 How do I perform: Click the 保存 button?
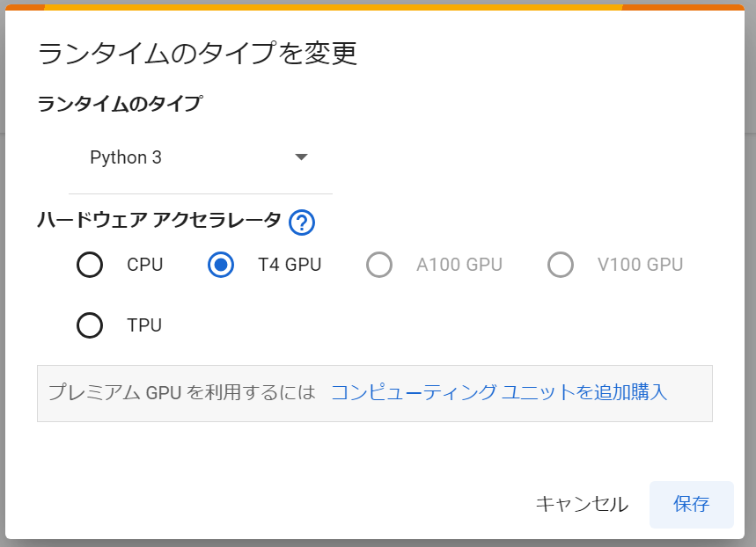(692, 505)
